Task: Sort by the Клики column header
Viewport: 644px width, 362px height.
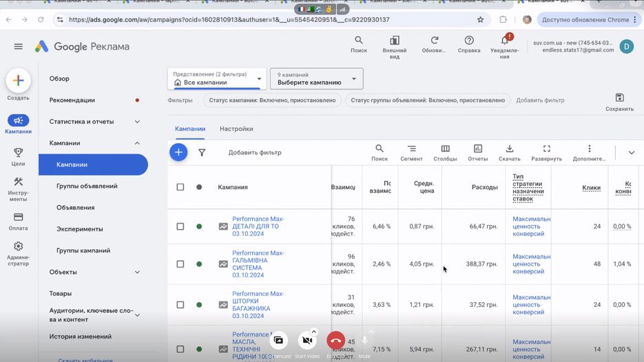Action: pos(591,188)
